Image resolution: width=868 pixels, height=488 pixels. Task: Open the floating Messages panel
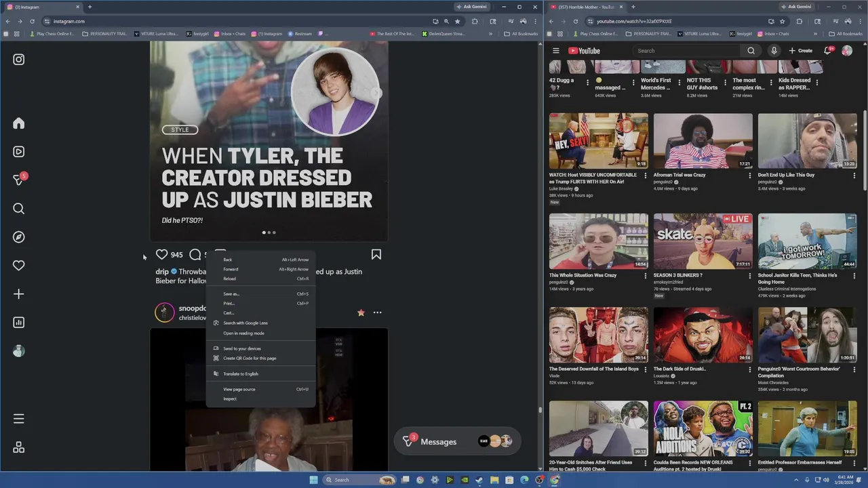point(457,441)
